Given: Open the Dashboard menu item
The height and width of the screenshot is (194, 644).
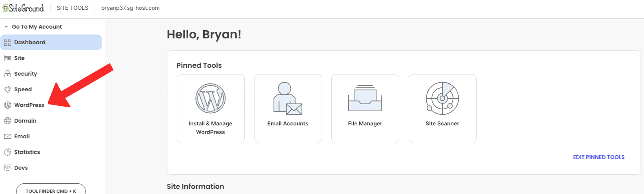Looking at the screenshot, I should coord(51,42).
